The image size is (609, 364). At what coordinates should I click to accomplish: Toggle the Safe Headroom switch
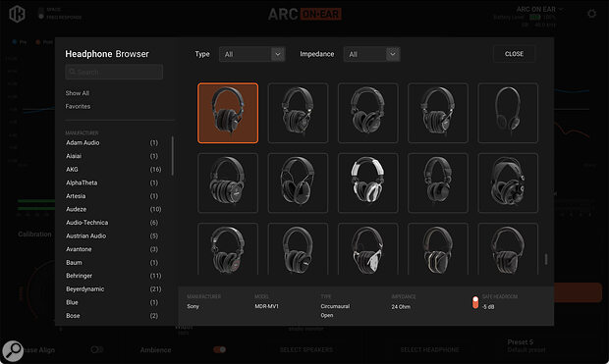(475, 302)
